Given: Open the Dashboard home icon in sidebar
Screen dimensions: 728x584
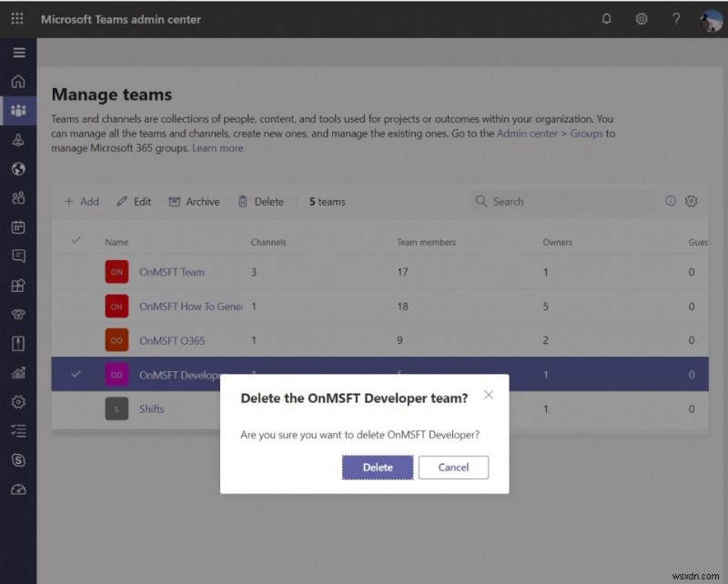Looking at the screenshot, I should (19, 81).
